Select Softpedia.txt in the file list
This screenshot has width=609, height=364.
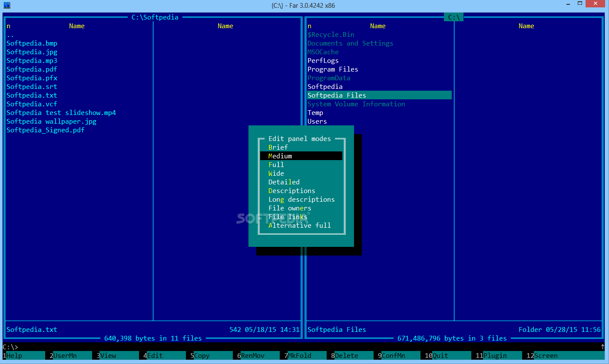click(x=32, y=95)
